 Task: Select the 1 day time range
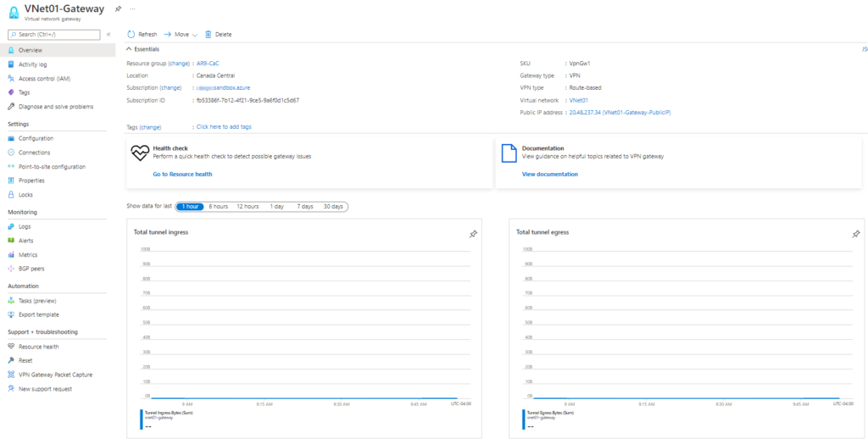pyautogui.click(x=277, y=207)
